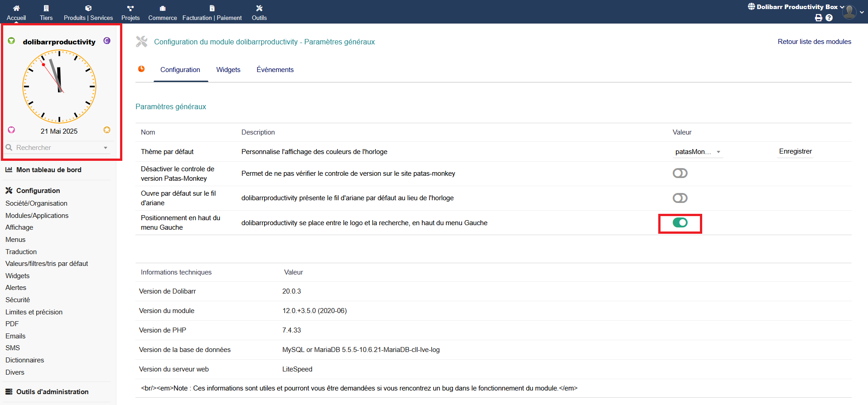The image size is (868, 405).
Task: Click the pink heart icon below the clock
Action: click(x=11, y=130)
